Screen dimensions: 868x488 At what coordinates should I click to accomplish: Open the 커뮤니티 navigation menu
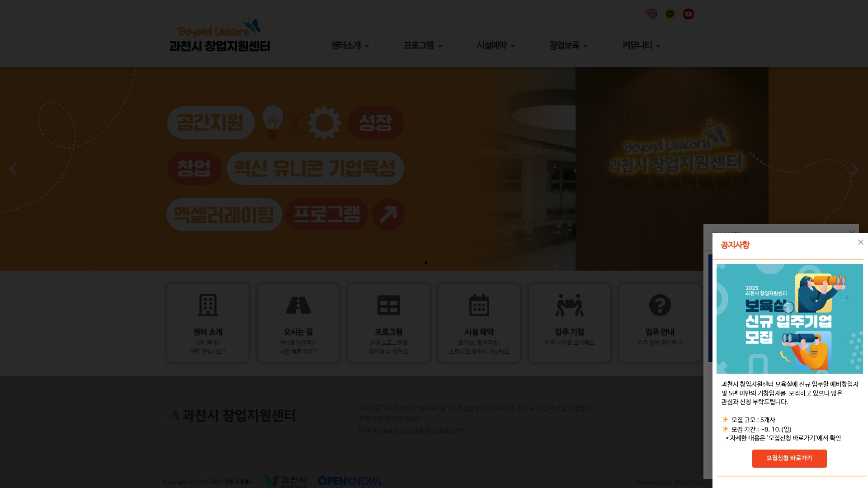point(637,45)
